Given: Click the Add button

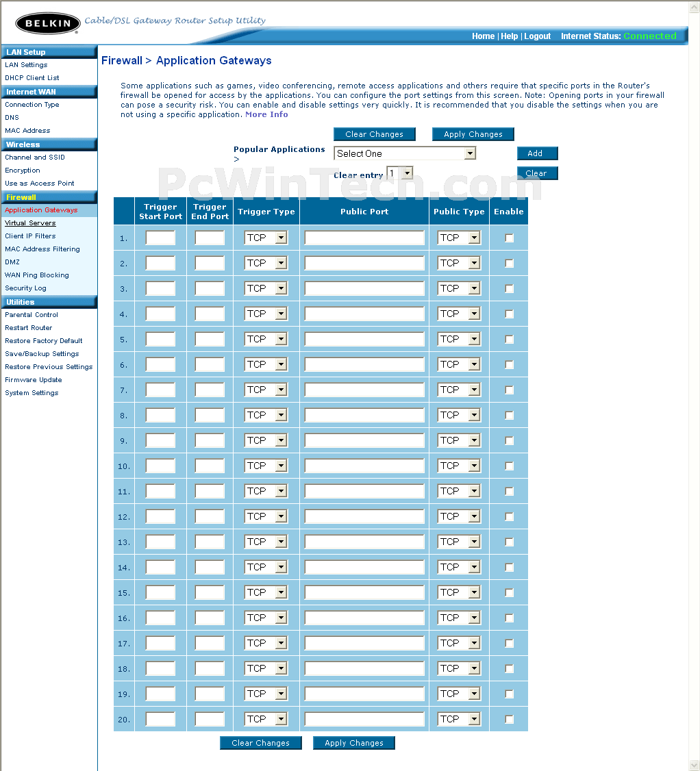Looking at the screenshot, I should (x=537, y=153).
